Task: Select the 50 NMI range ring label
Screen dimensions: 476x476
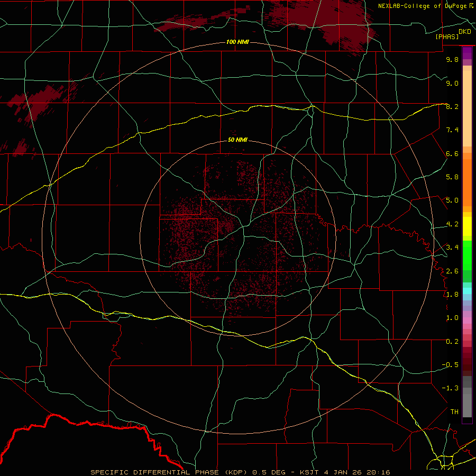Action: click(x=237, y=140)
